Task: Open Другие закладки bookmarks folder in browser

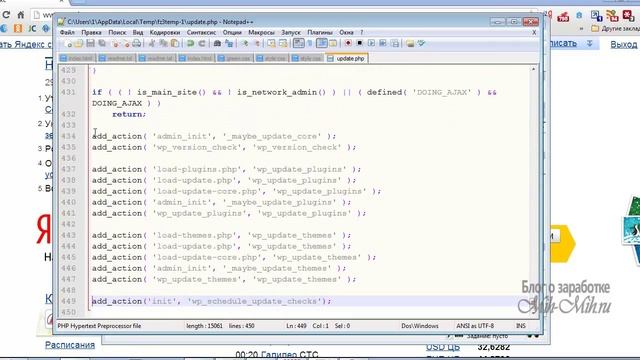Action: pyautogui.click(x=616, y=29)
